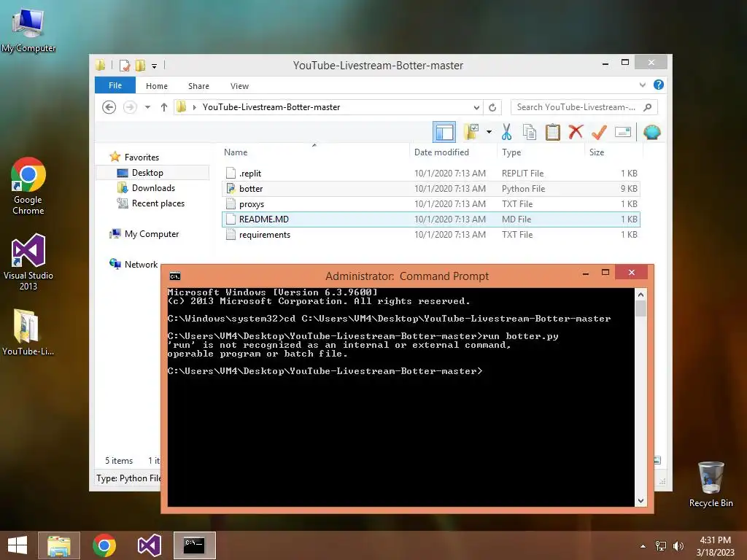
Task: Go back in Explorer navigation
Action: (x=109, y=107)
